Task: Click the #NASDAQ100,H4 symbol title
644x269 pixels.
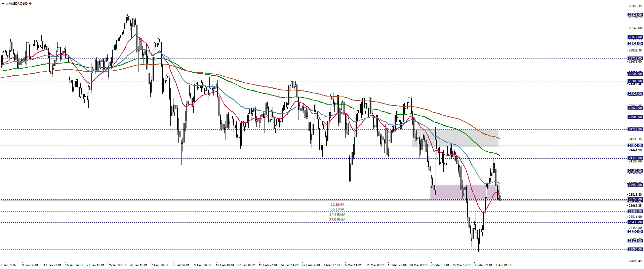Action: point(19,4)
